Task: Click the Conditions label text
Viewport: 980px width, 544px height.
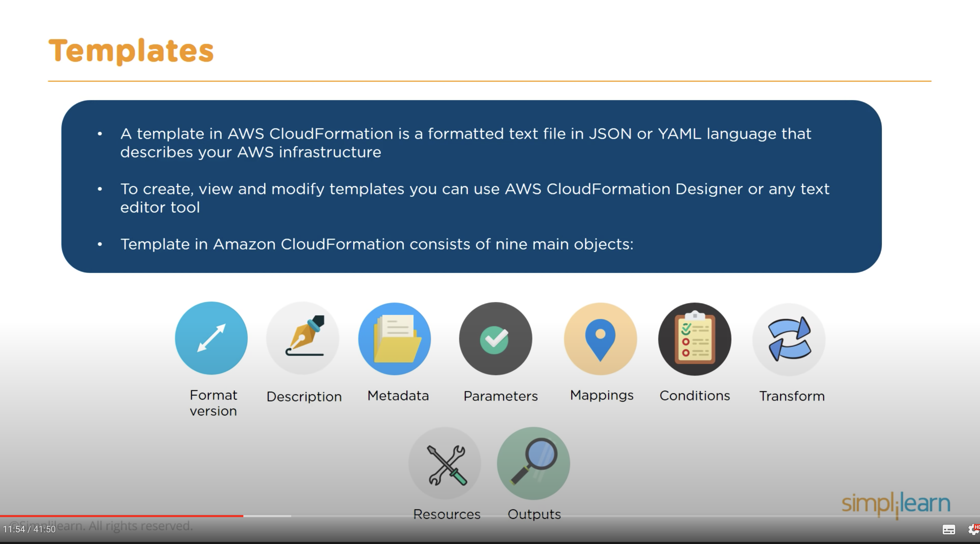Action: point(695,396)
